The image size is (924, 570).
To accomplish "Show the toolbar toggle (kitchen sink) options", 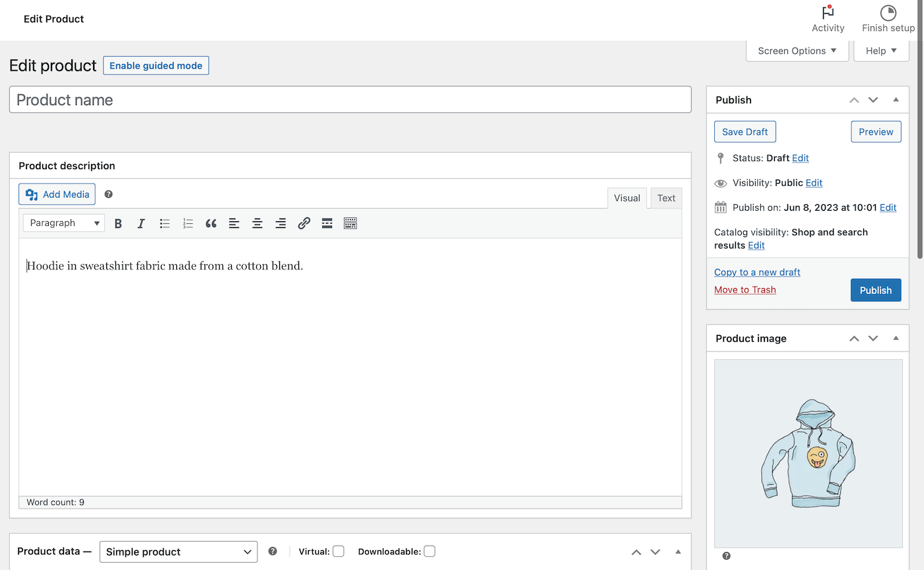I will pyautogui.click(x=350, y=223).
